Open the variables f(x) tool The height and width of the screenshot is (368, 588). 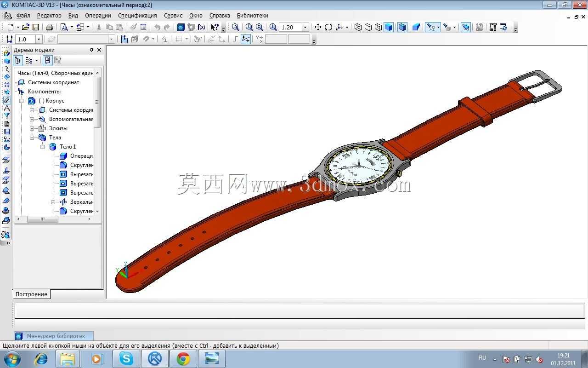pyautogui.click(x=201, y=27)
